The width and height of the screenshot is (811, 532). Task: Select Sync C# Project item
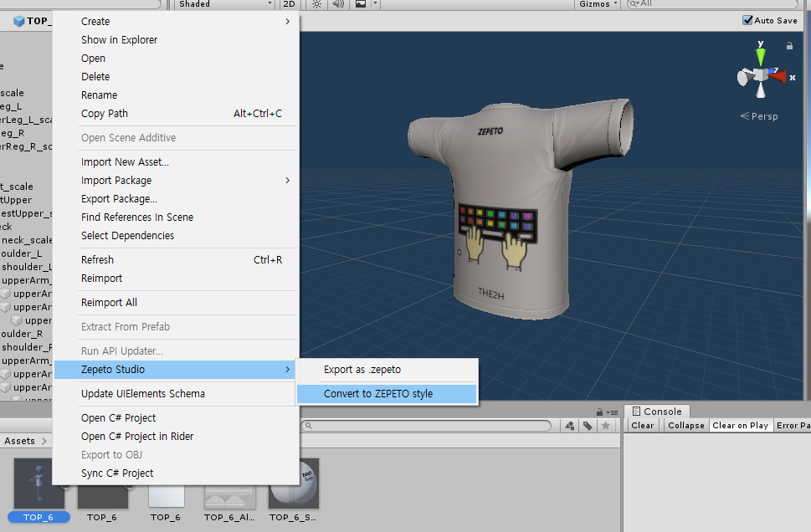176,473
